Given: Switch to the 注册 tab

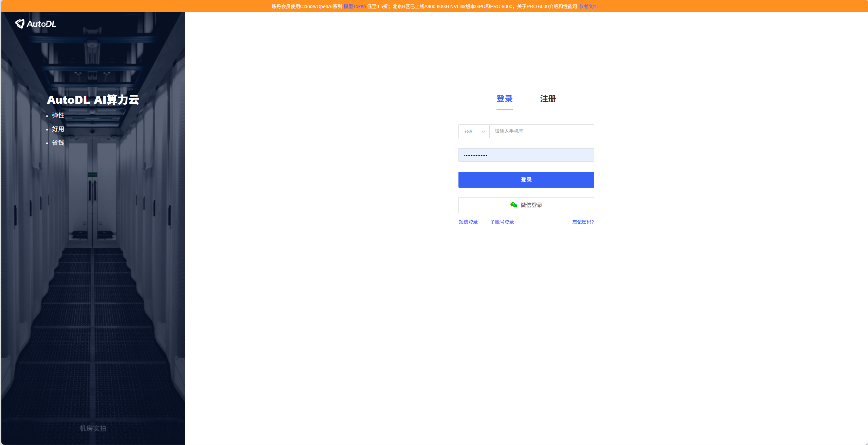Looking at the screenshot, I should tap(548, 99).
